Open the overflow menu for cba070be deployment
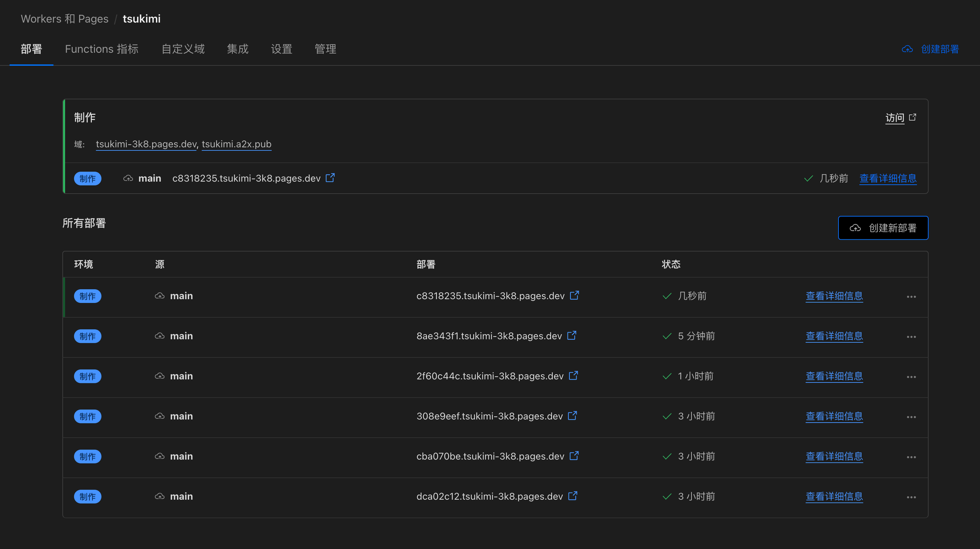 [911, 457]
